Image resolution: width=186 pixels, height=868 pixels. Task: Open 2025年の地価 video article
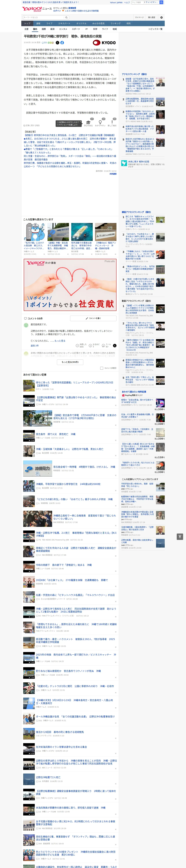tap(76, 656)
